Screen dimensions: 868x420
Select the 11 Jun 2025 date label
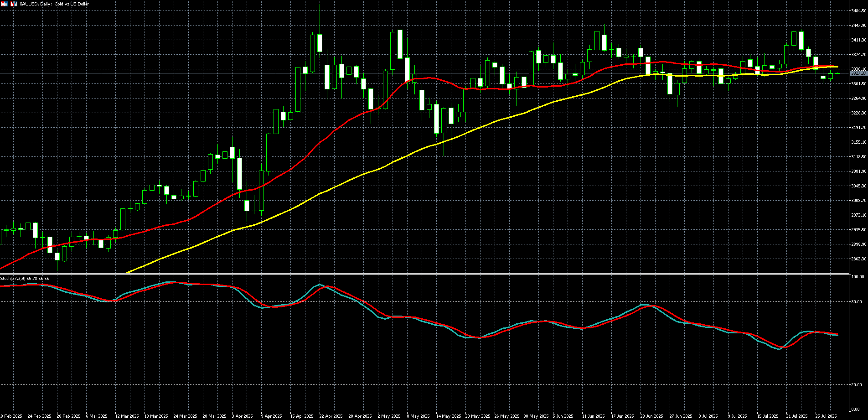click(x=594, y=416)
